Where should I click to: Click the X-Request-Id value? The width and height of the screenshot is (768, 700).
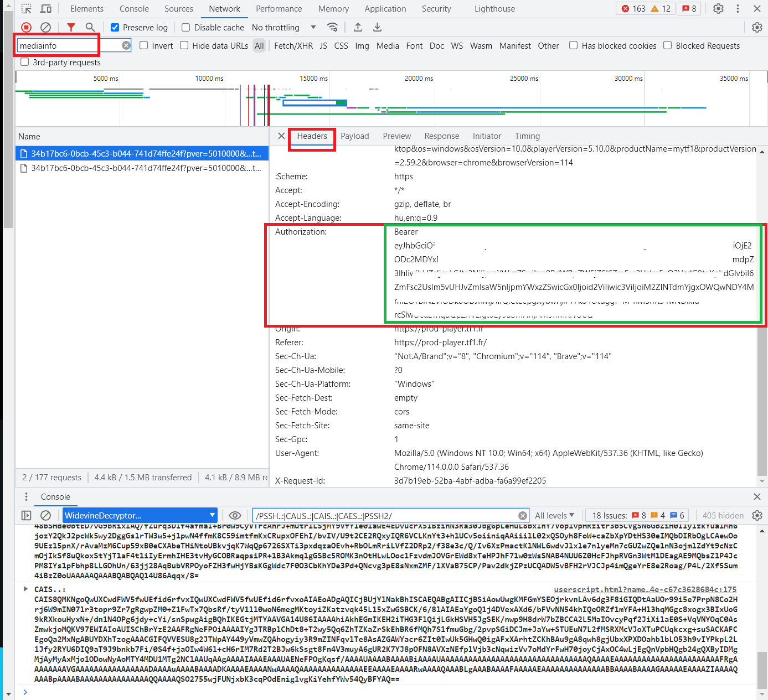pos(470,481)
